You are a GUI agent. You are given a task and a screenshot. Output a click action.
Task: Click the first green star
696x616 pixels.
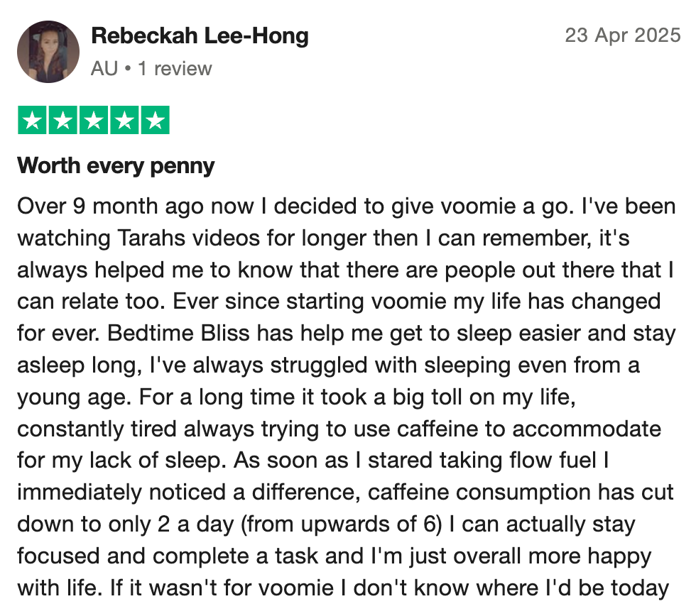coord(32,120)
